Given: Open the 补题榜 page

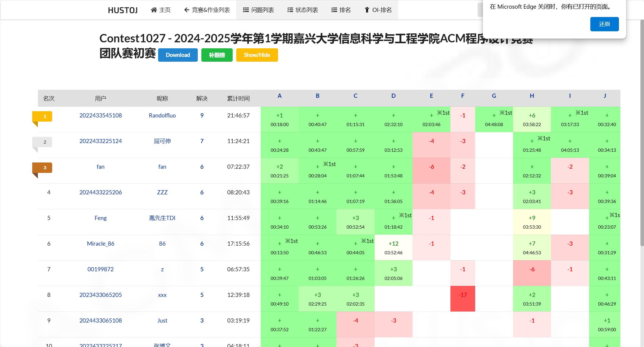Looking at the screenshot, I should [x=217, y=55].
